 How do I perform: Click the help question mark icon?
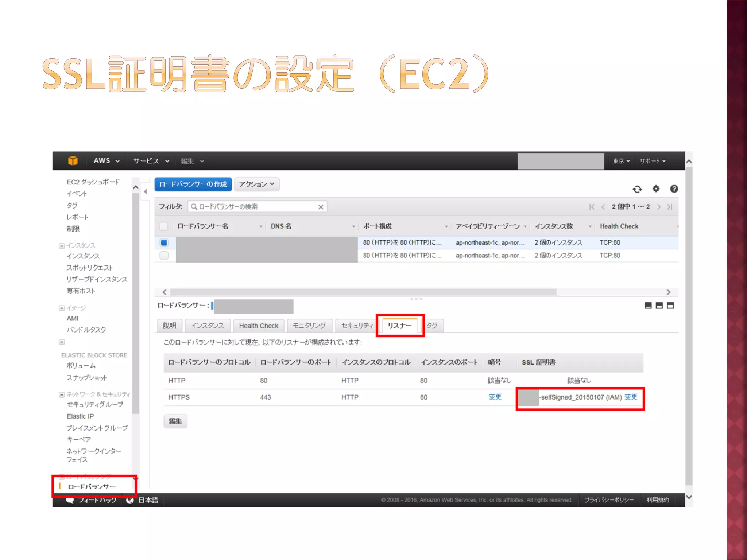point(674,188)
